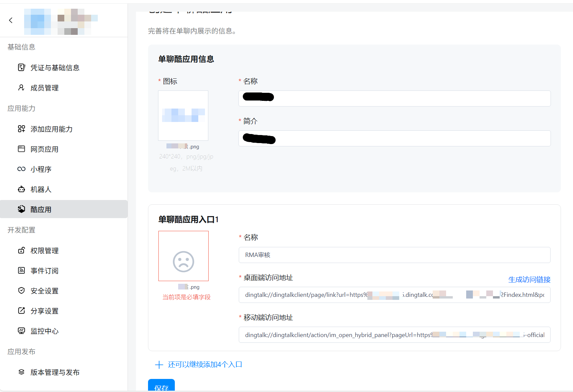Viewport: 573px width, 392px height.
Task: Click the robot icon
Action: 21,189
